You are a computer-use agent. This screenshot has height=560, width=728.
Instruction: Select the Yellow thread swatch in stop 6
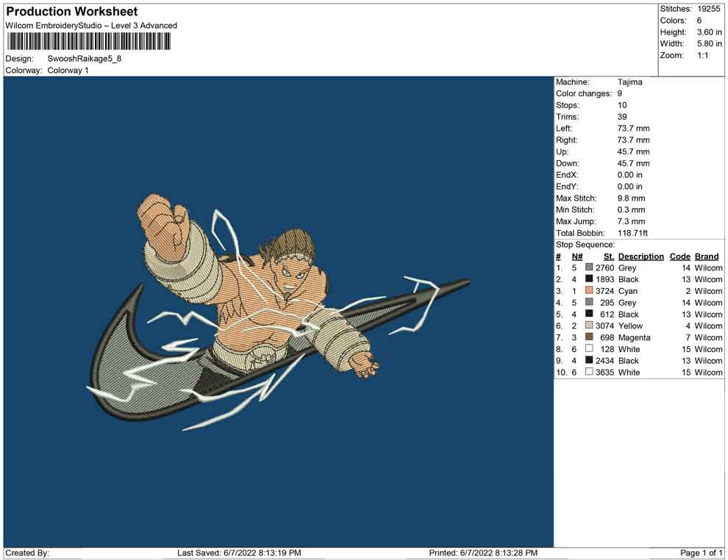(589, 326)
